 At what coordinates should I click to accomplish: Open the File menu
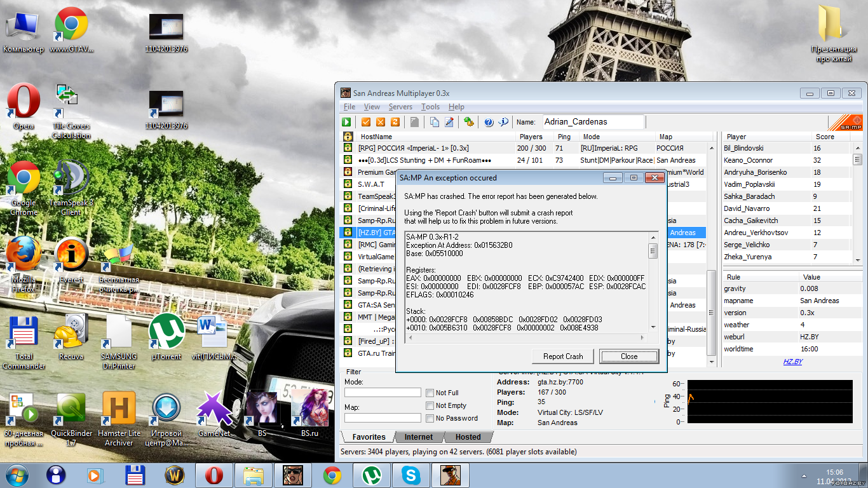[x=349, y=107]
